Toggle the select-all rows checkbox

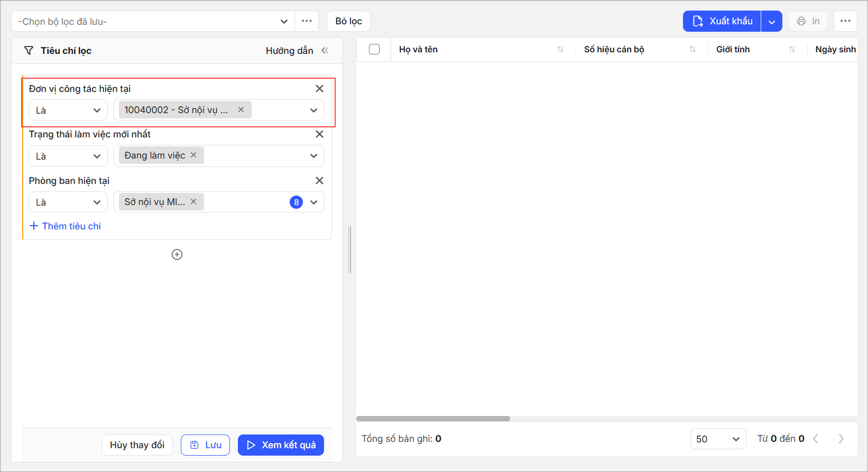374,49
